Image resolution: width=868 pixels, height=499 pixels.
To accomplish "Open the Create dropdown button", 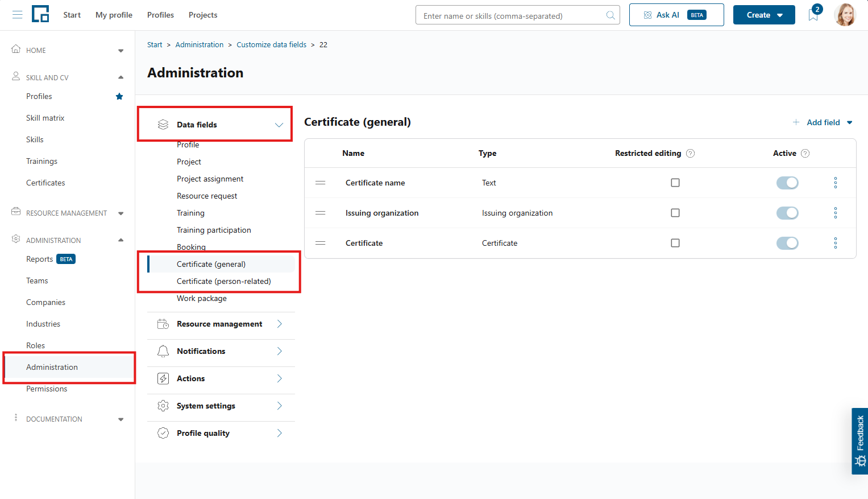I will tap(764, 15).
